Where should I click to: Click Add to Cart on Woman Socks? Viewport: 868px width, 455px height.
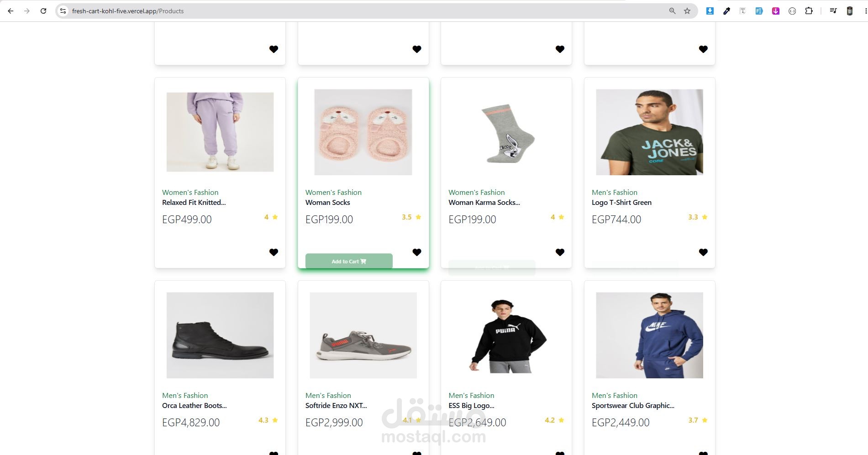(x=349, y=261)
